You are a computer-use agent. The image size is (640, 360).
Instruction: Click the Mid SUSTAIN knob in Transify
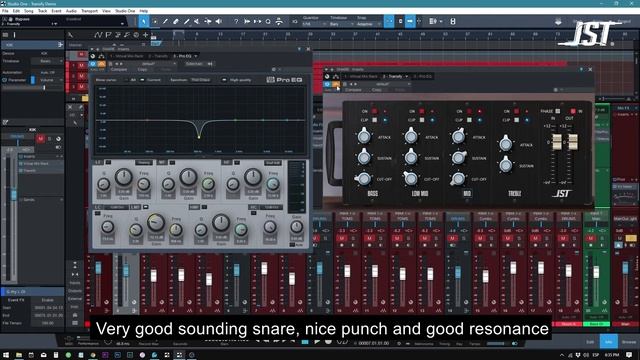tap(458, 157)
